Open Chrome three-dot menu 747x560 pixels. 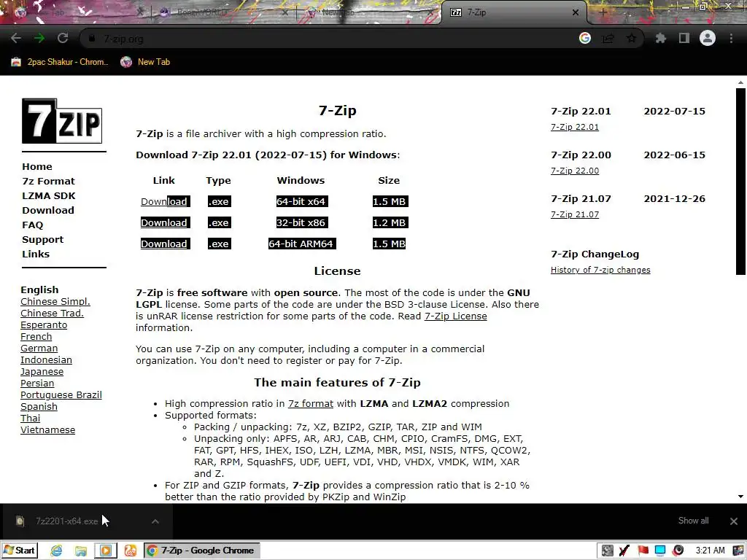tap(731, 38)
